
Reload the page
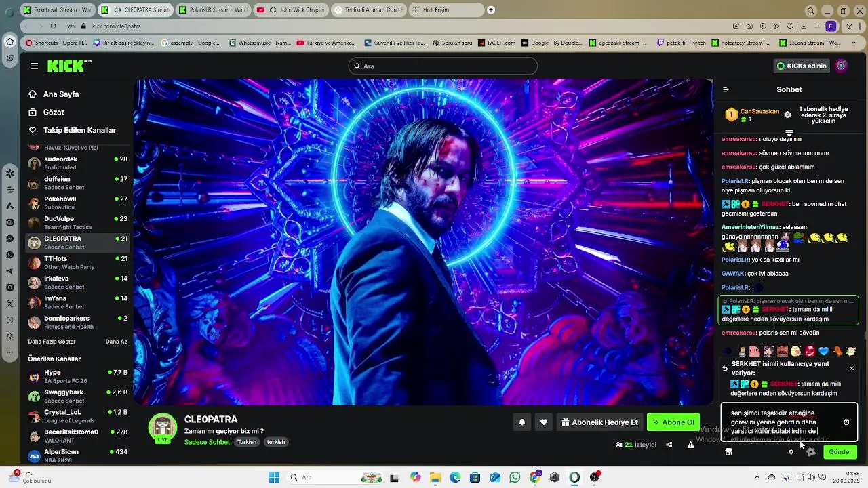[53, 26]
